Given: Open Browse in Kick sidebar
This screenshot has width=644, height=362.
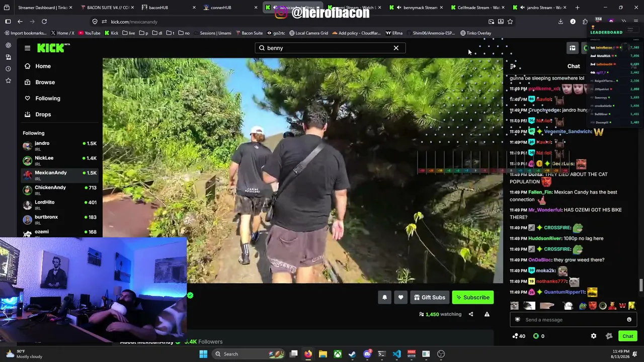Looking at the screenshot, I should coord(59,82).
